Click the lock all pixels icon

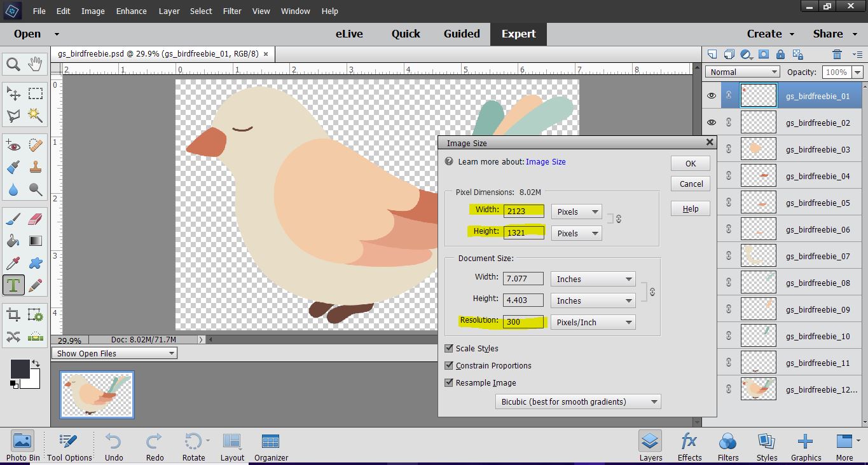pos(780,55)
